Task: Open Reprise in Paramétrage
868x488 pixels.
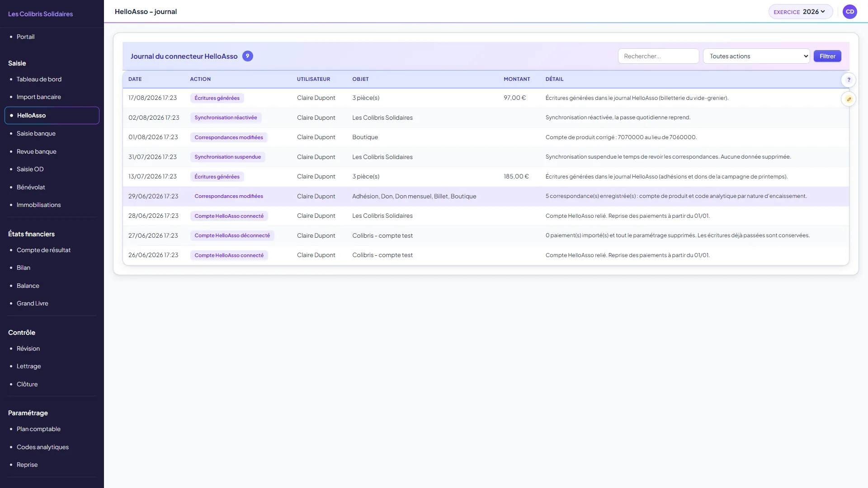Action: [27, 465]
